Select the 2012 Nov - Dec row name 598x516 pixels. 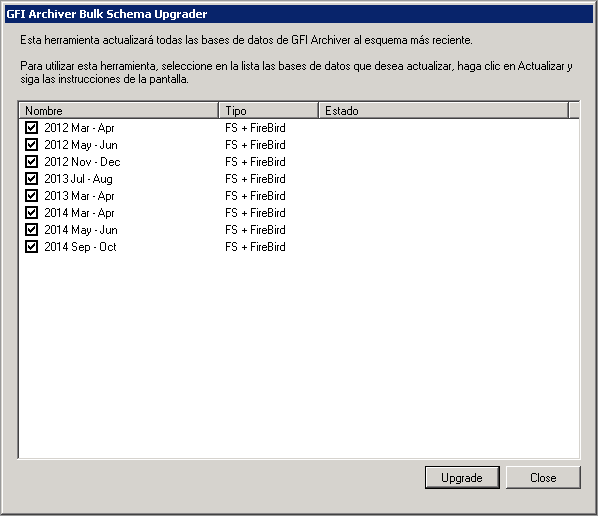click(x=82, y=162)
